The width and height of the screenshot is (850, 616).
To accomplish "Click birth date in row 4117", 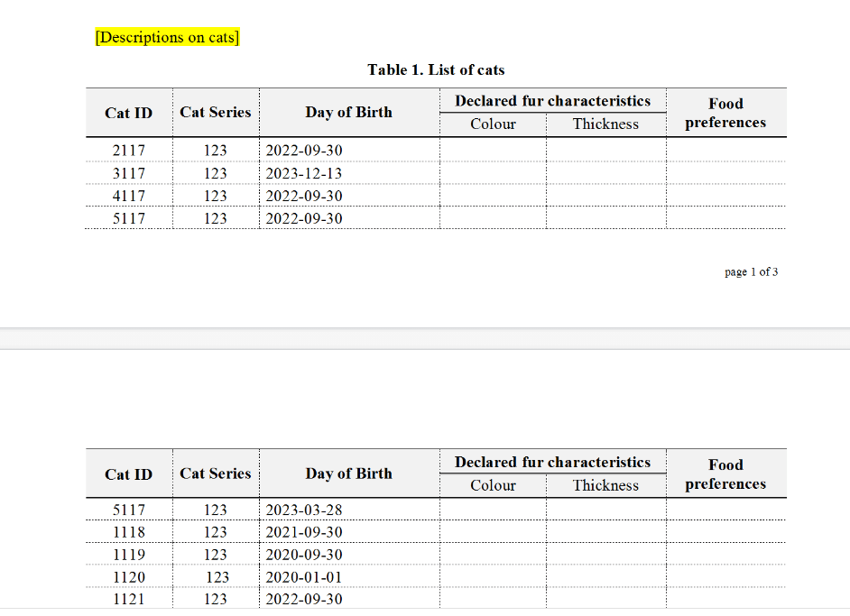I will [x=303, y=196].
